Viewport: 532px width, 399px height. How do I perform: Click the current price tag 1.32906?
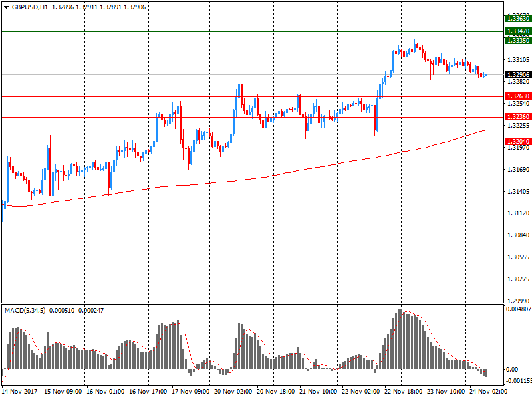click(x=518, y=75)
